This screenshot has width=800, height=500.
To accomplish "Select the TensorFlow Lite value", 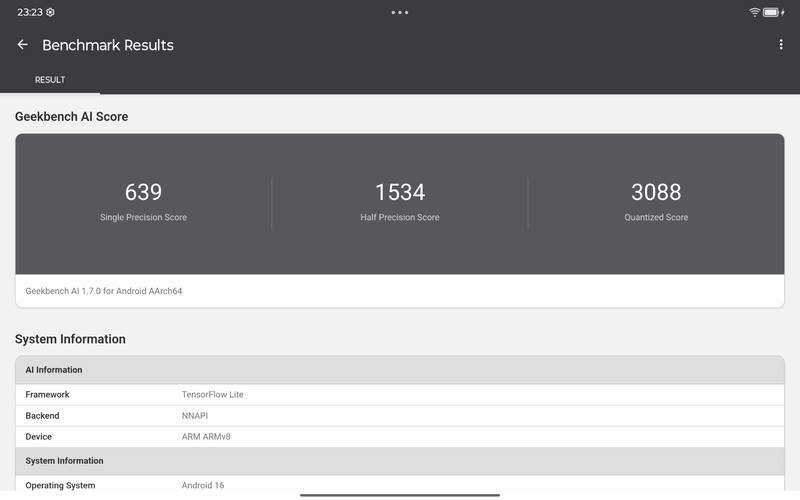I will coord(213,394).
